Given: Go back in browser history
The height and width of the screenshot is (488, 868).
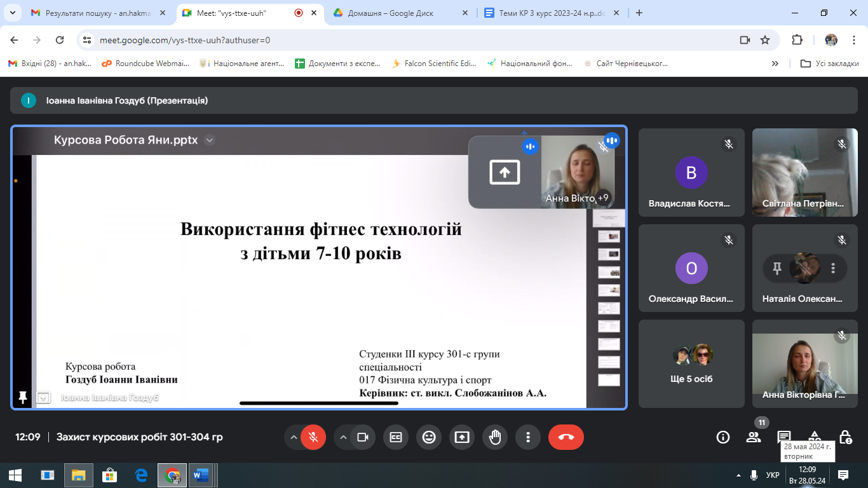Looking at the screenshot, I should point(15,40).
